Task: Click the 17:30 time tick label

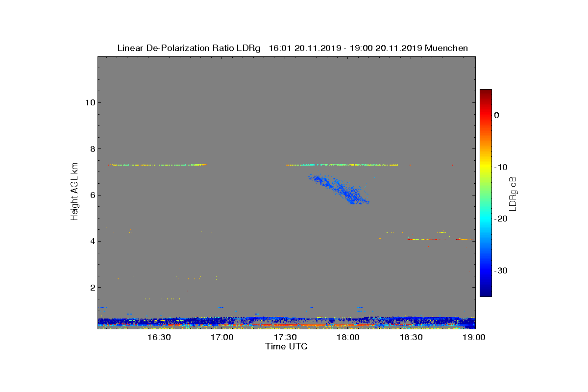Action: (286, 337)
